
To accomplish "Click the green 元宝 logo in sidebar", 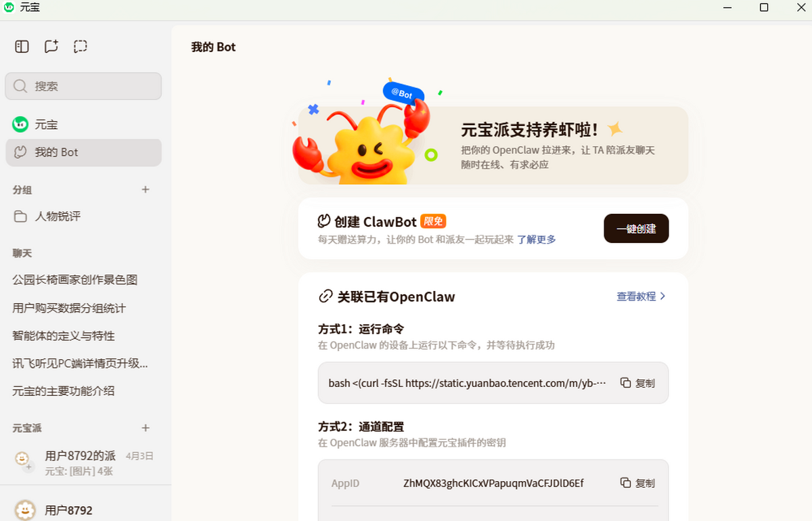I will tap(20, 124).
